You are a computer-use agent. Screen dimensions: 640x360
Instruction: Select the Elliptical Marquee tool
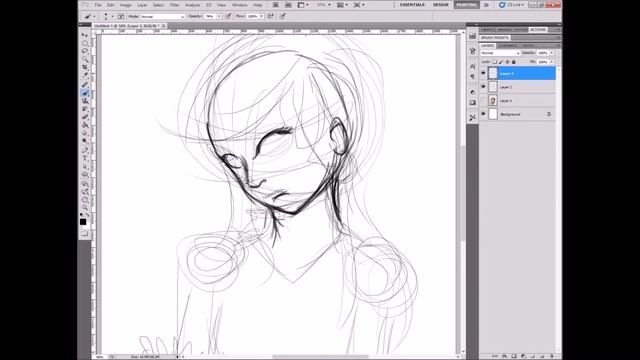click(x=85, y=43)
